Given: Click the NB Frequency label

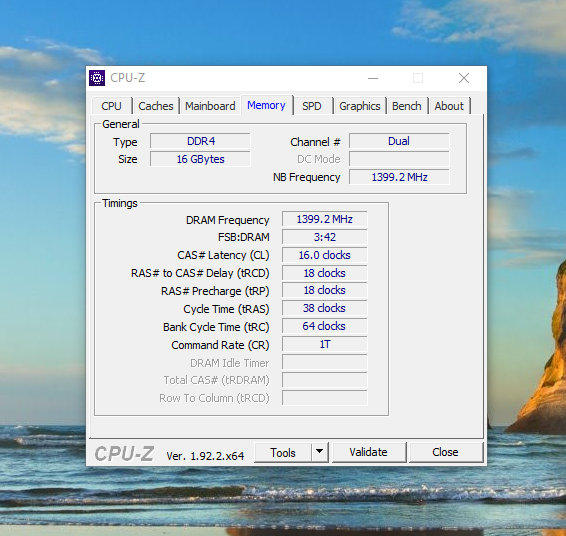Looking at the screenshot, I should point(306,177).
